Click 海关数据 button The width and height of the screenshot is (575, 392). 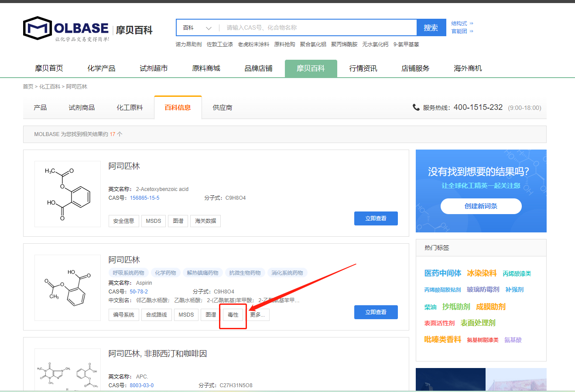point(205,221)
